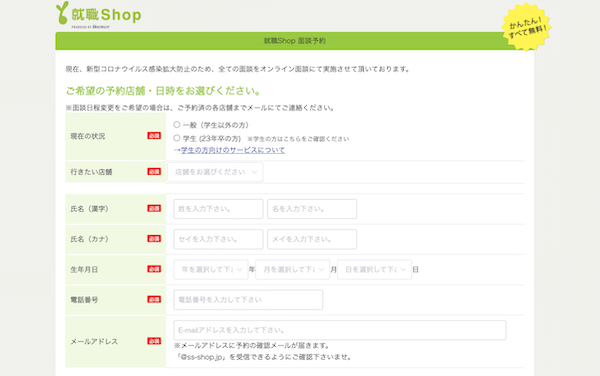Click the 行きたい店舗 row label

pyautogui.click(x=91, y=172)
